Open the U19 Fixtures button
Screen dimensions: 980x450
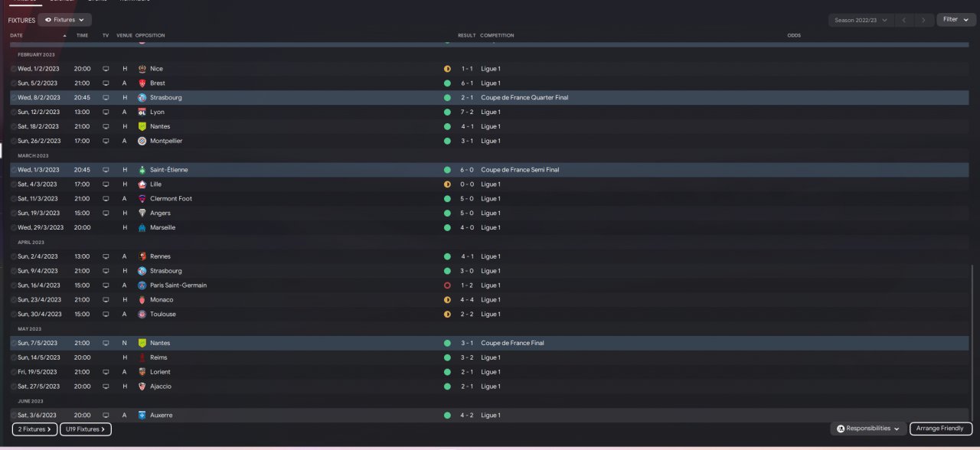pyautogui.click(x=86, y=429)
